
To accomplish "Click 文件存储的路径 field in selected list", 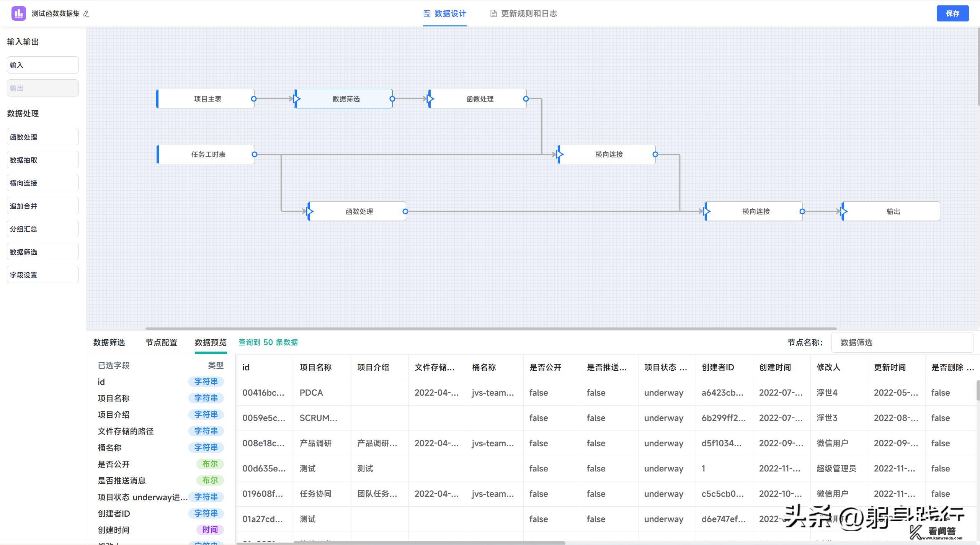I will click(126, 431).
